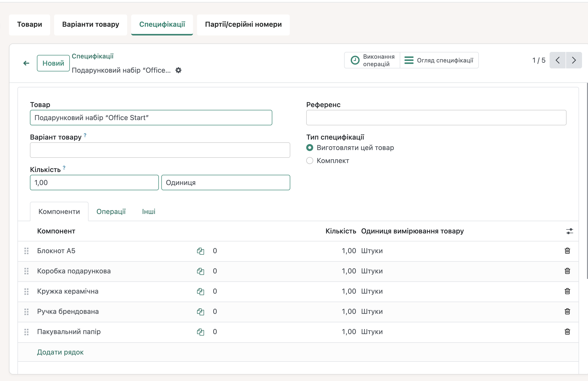The image size is (588, 381).
Task: Click the Новий button
Action: click(53, 63)
